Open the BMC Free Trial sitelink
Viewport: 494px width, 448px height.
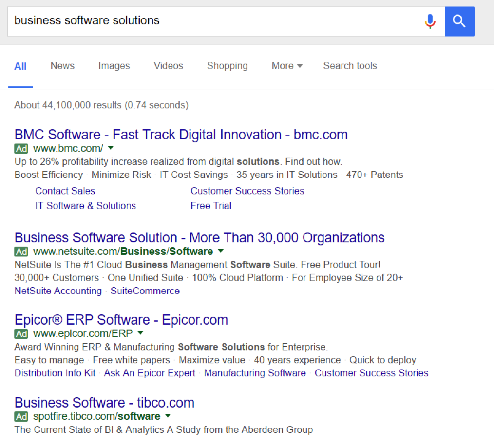(211, 206)
